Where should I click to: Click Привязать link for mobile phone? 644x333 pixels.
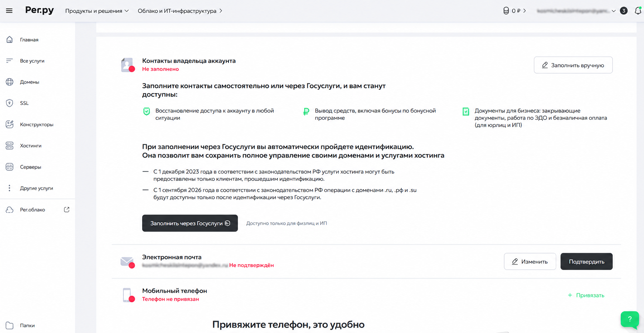point(586,295)
